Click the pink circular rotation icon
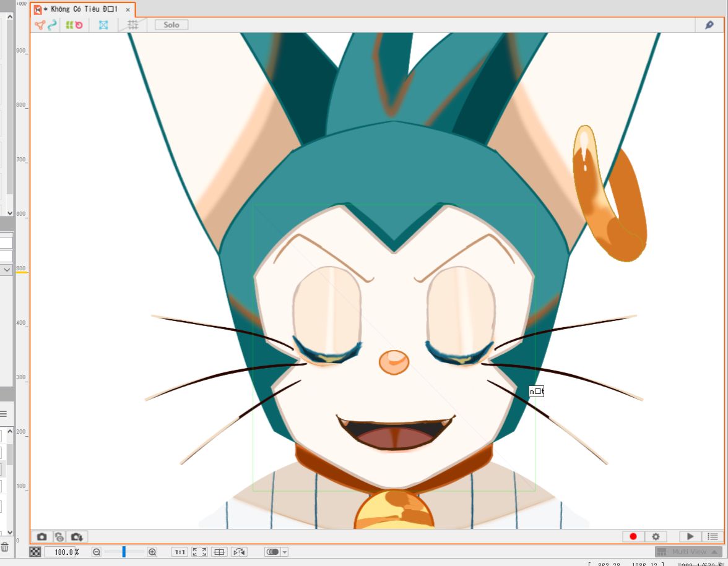This screenshot has height=566, width=728. (x=79, y=25)
